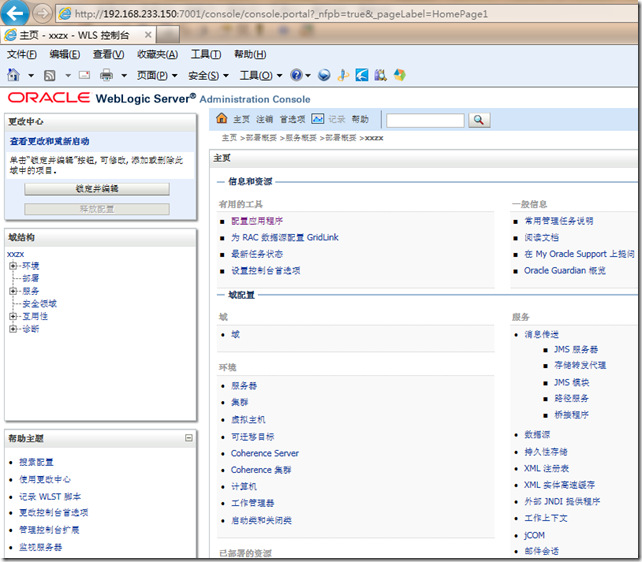Click the 使用更改中心 help link
Screen dimensions: 642x562
(x=45, y=479)
